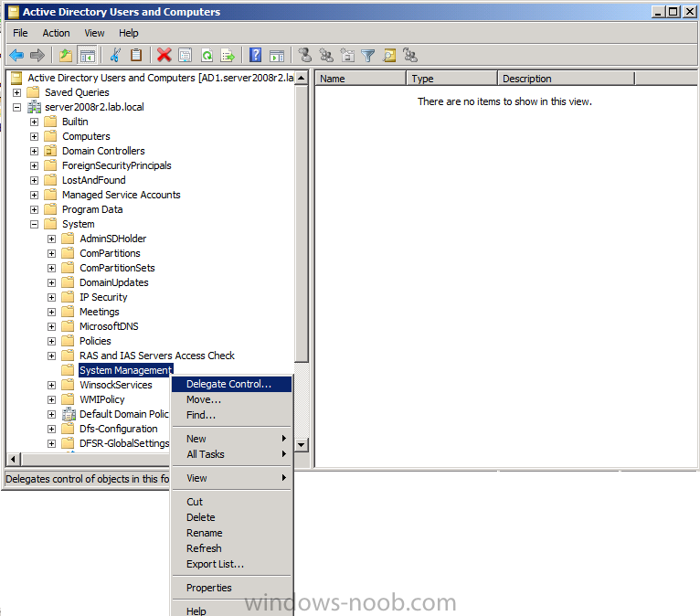The width and height of the screenshot is (700, 616).
Task: Select the System Management container
Action: (125, 370)
